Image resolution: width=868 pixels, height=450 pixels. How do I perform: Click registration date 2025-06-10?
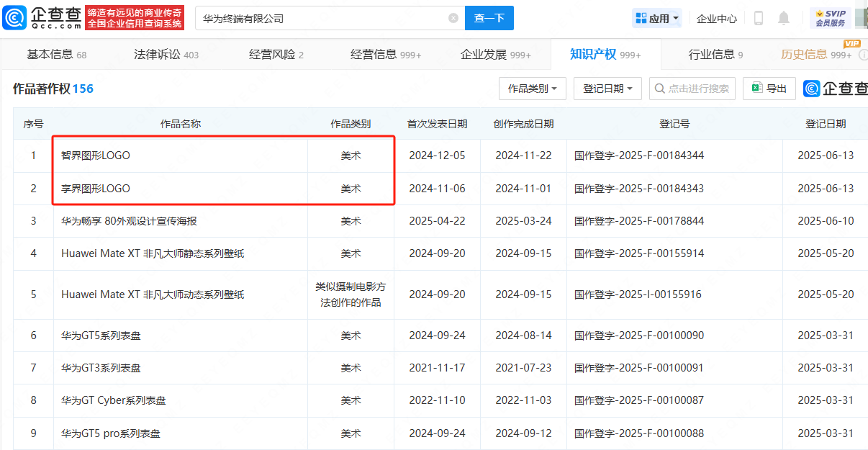826,221
